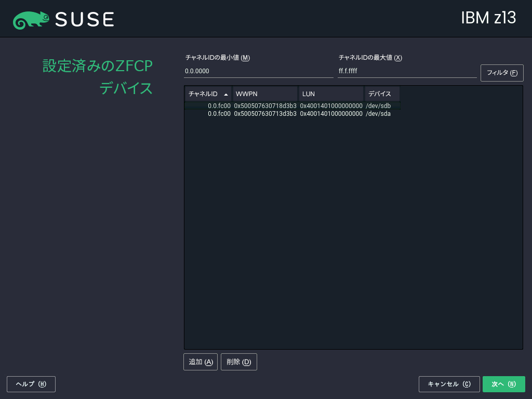Image resolution: width=532 pixels, height=399 pixels.
Task: Click the SUSE chameleon logo
Action: coord(31,20)
